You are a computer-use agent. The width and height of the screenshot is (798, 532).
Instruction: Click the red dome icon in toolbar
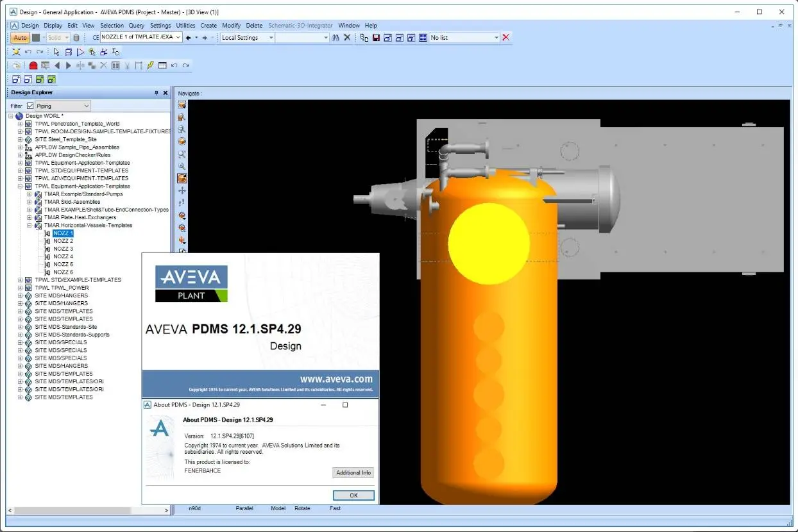33,65
